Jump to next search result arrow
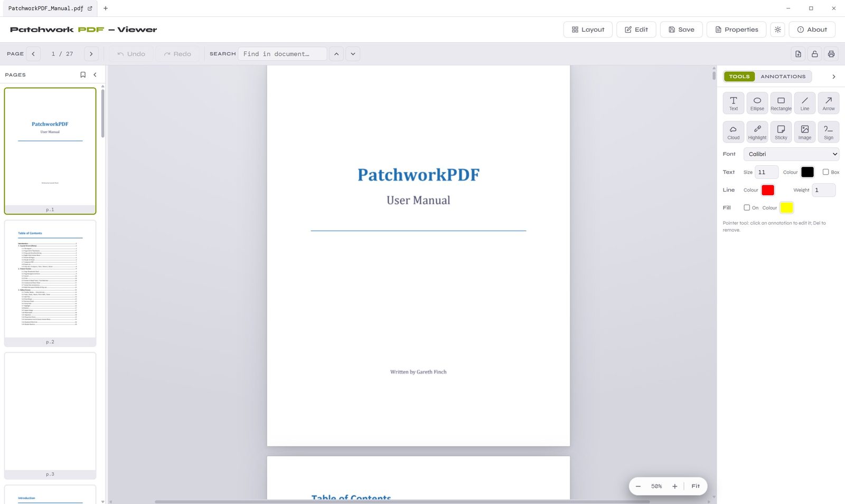This screenshot has height=504, width=845. [x=353, y=54]
